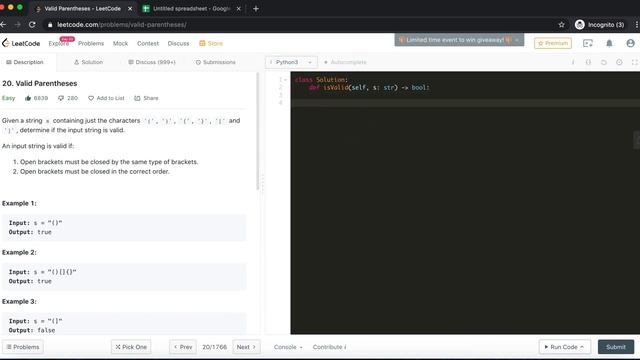Click the '20. Valid Parentheses' title
The width and height of the screenshot is (640, 360).
40,84
